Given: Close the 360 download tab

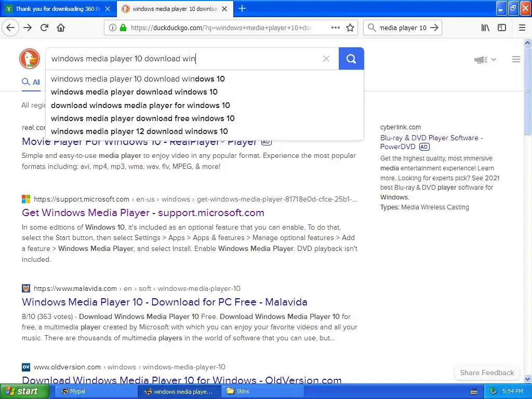Looking at the screenshot, I should [x=107, y=9].
